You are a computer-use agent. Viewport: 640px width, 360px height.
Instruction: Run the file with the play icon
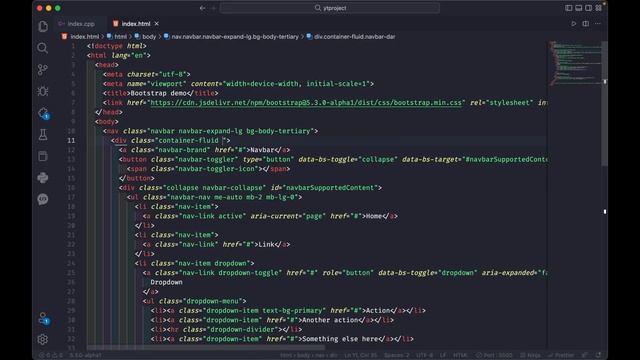click(x=573, y=24)
